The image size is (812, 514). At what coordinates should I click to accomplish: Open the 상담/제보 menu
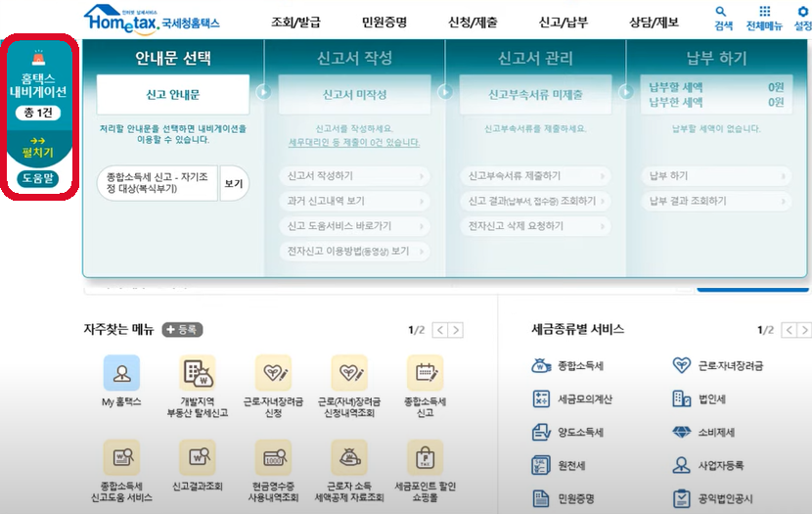click(654, 23)
